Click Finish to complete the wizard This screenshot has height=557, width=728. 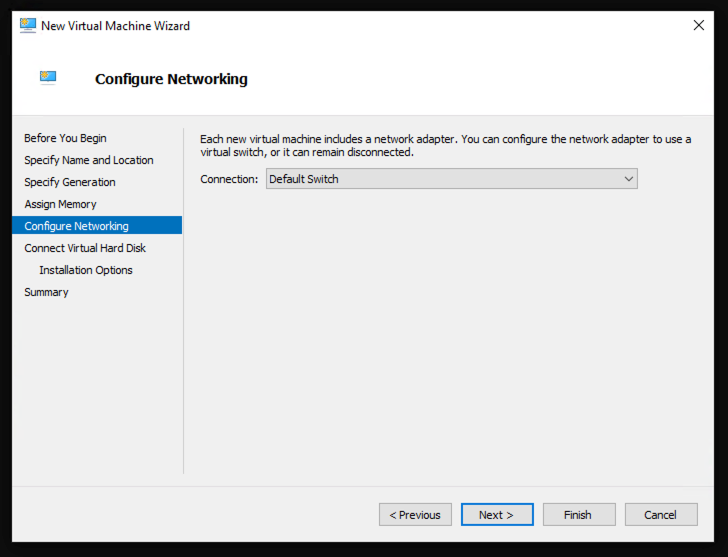click(x=577, y=515)
